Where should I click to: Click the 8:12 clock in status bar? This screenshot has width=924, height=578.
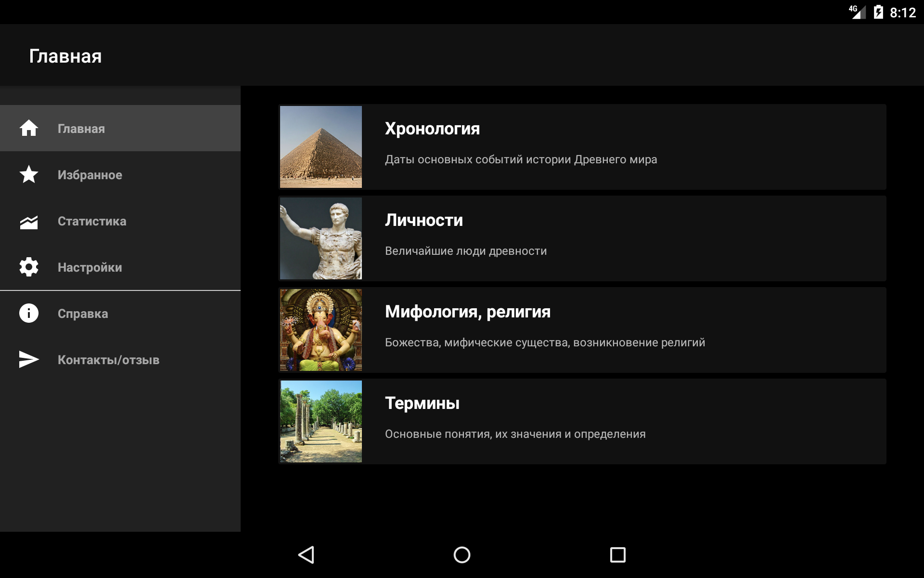click(903, 13)
